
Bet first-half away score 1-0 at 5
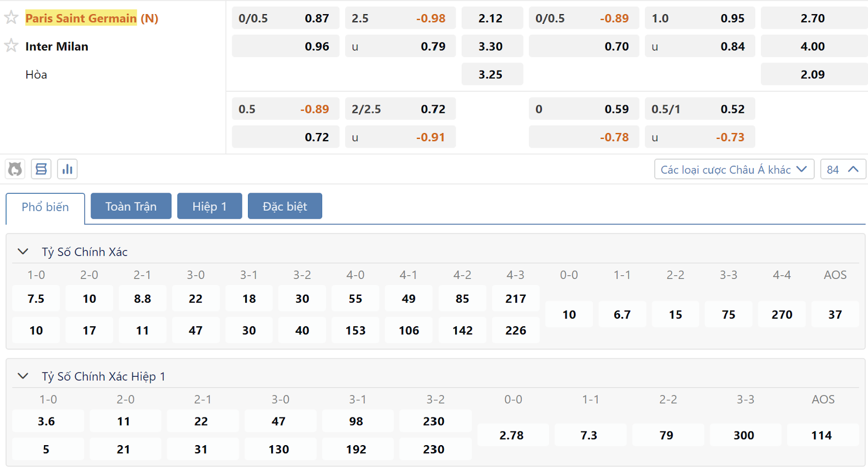[48, 449]
